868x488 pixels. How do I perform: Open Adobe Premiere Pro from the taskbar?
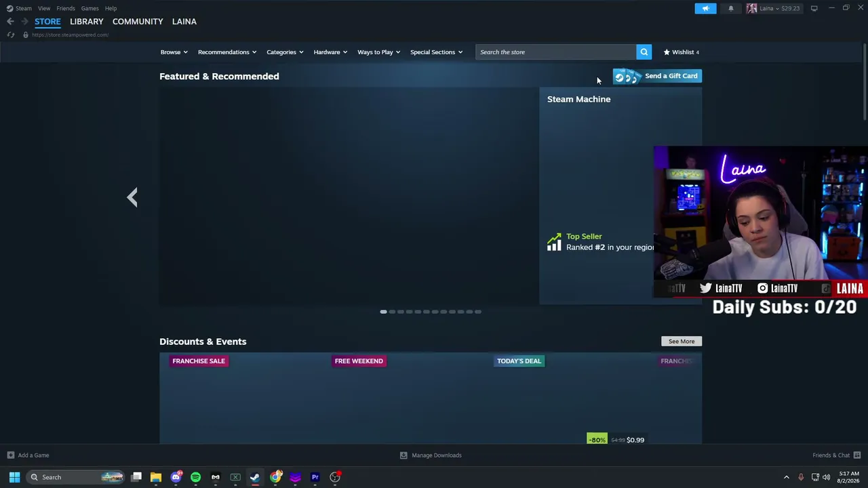coord(315,477)
